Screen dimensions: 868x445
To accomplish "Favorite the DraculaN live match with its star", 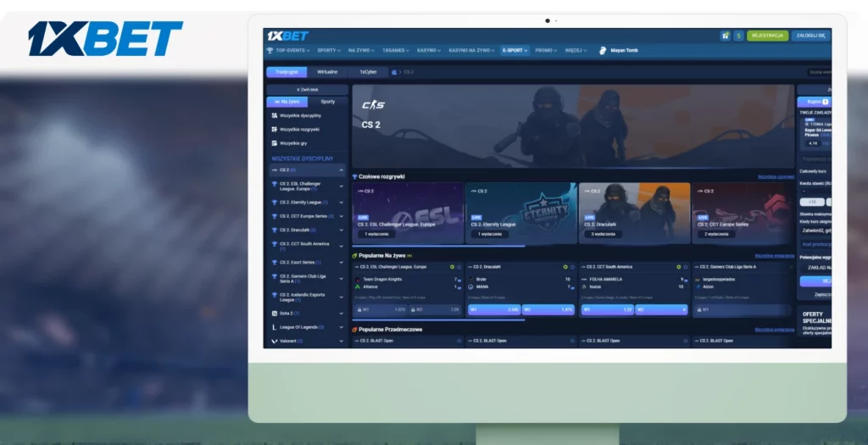I will coord(572,267).
